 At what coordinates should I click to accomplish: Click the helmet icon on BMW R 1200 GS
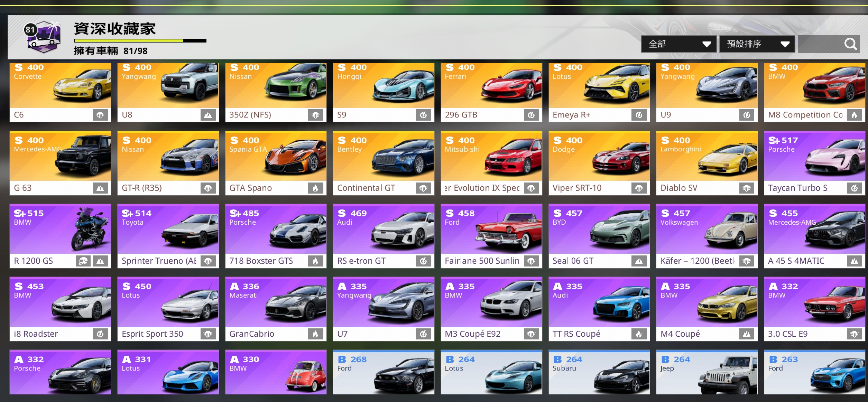point(83,261)
